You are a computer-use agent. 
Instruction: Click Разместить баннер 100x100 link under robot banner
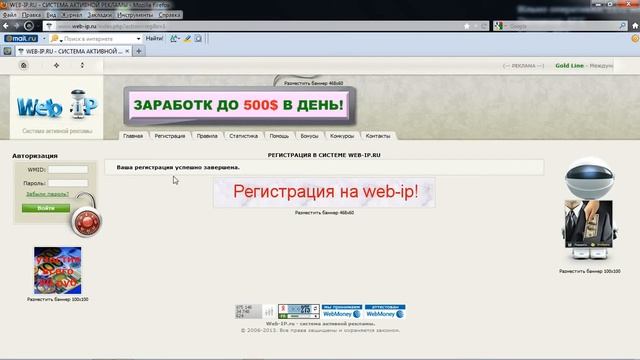[590, 271]
